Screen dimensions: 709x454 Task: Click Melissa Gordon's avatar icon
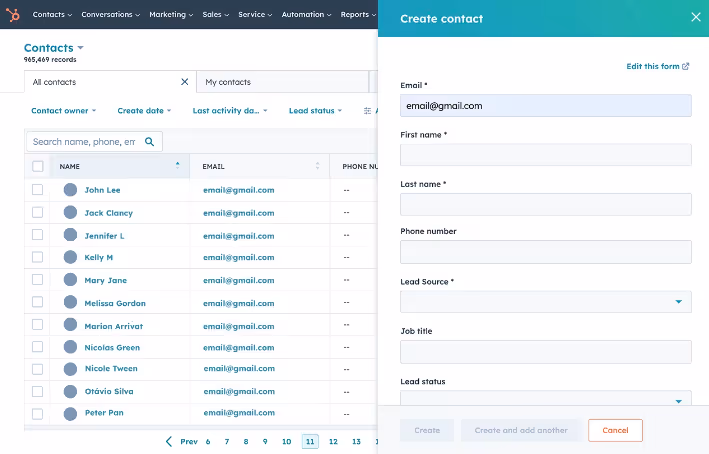[x=70, y=302]
